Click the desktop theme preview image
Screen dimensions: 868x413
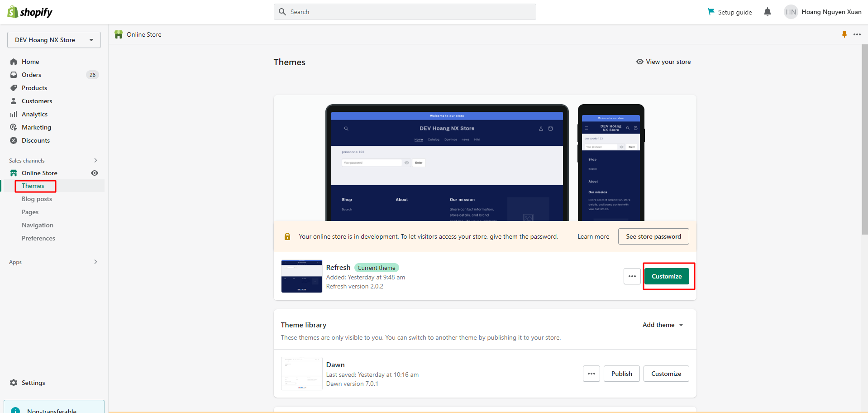[447, 163]
